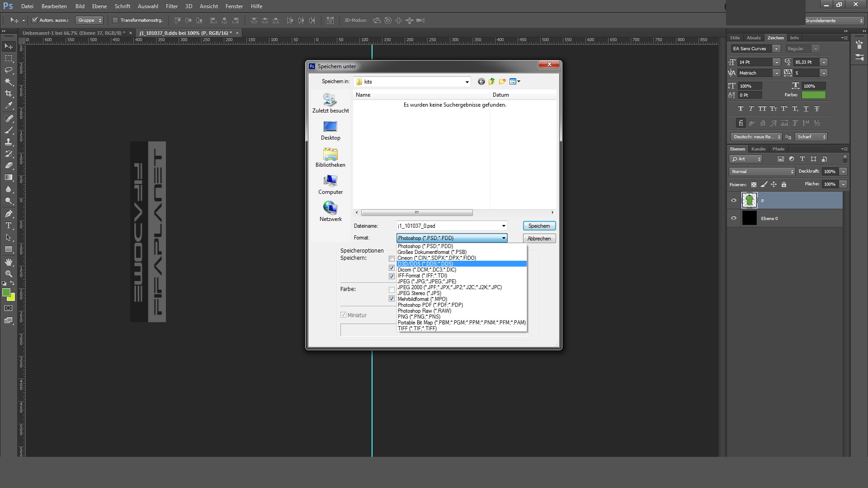
Task: Open the Scharf anti-aliasing dropdown
Action: [811, 137]
